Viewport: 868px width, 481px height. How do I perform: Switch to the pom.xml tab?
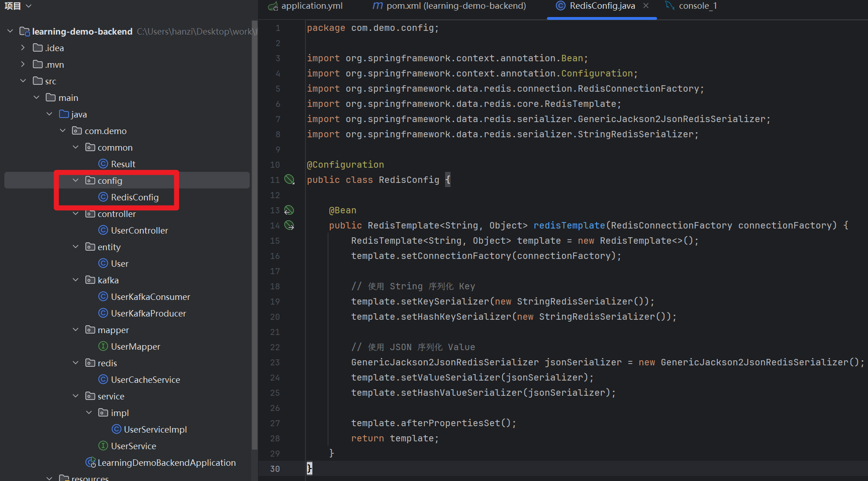pos(450,6)
